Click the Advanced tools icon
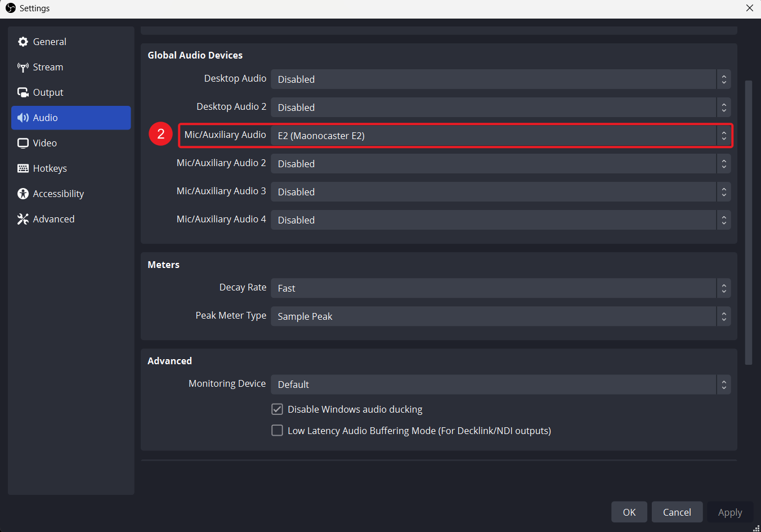The height and width of the screenshot is (532, 761). point(23,218)
